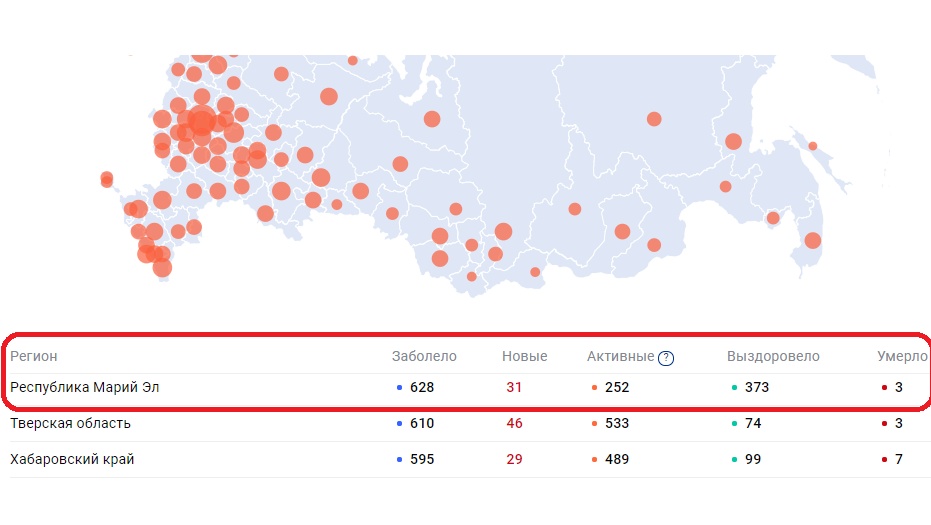The width and height of the screenshot is (931, 525).
Task: Click new cases value 46
Action: coord(514,424)
